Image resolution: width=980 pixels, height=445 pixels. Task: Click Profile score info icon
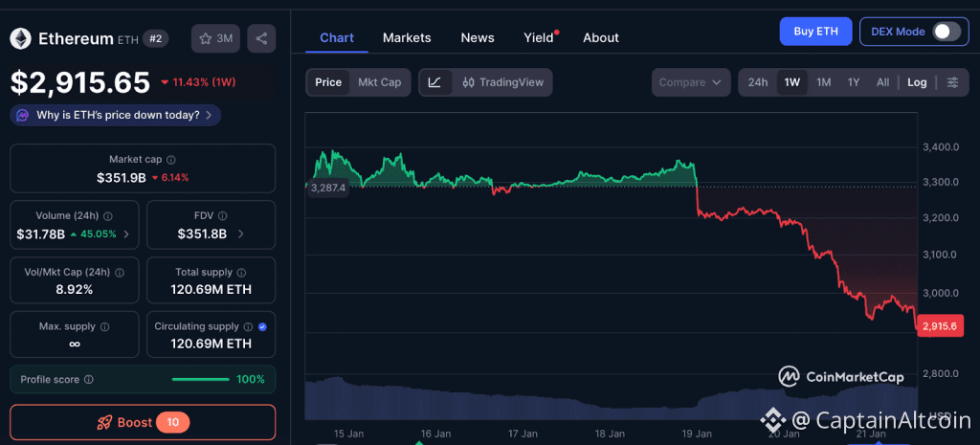pos(89,380)
